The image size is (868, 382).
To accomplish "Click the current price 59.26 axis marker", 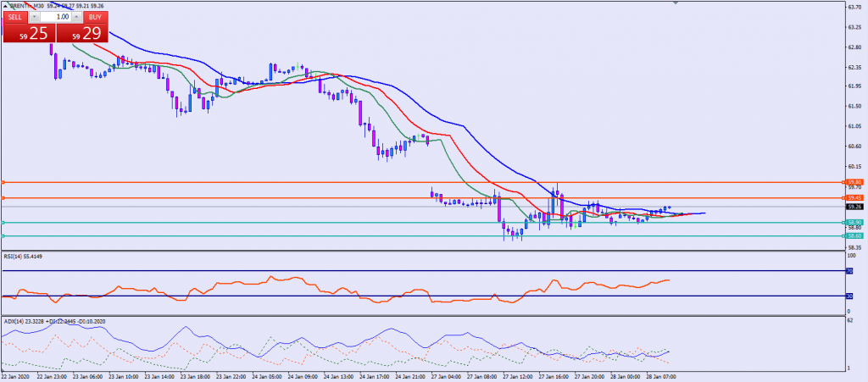I will point(854,207).
